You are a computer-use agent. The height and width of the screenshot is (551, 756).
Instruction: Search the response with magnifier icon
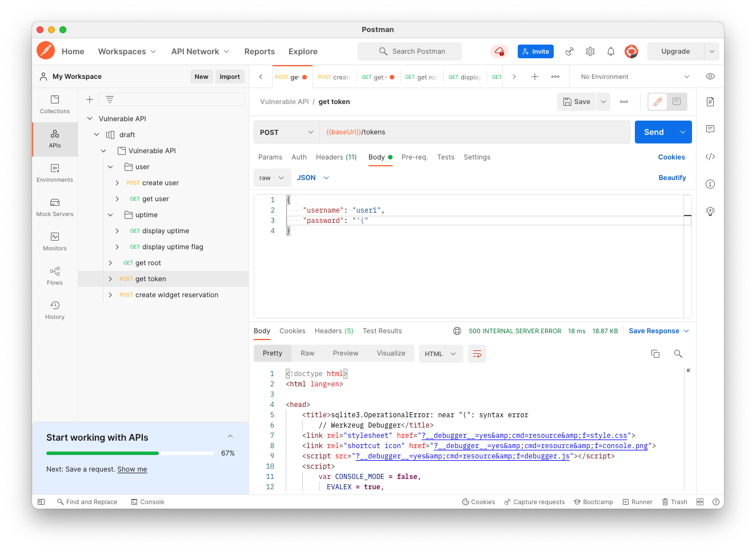coord(678,354)
